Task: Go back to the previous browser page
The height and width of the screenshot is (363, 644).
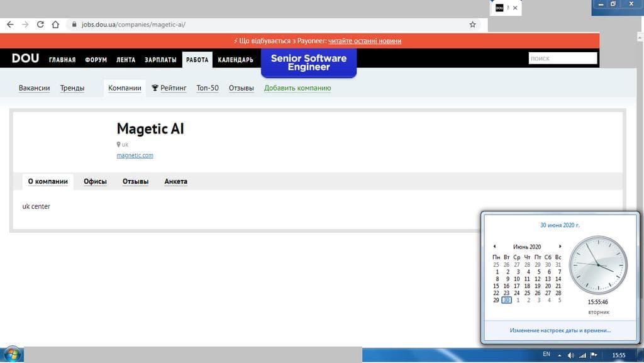Action: tap(10, 25)
